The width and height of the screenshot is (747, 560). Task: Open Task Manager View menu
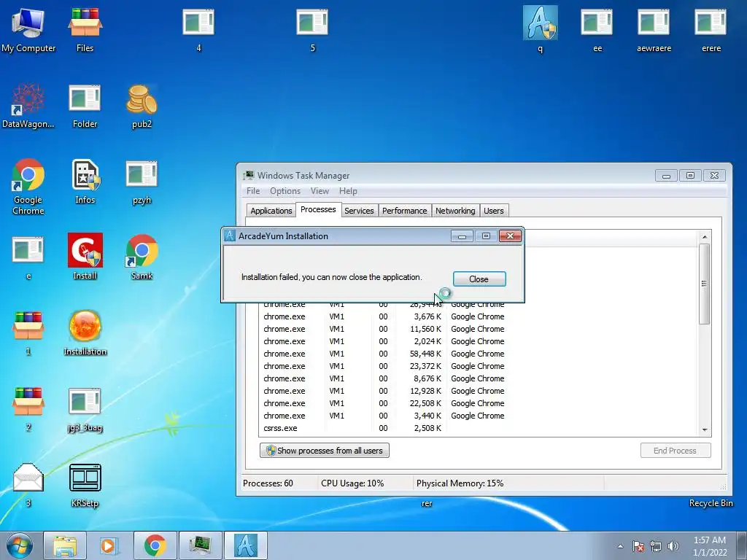[x=320, y=191]
